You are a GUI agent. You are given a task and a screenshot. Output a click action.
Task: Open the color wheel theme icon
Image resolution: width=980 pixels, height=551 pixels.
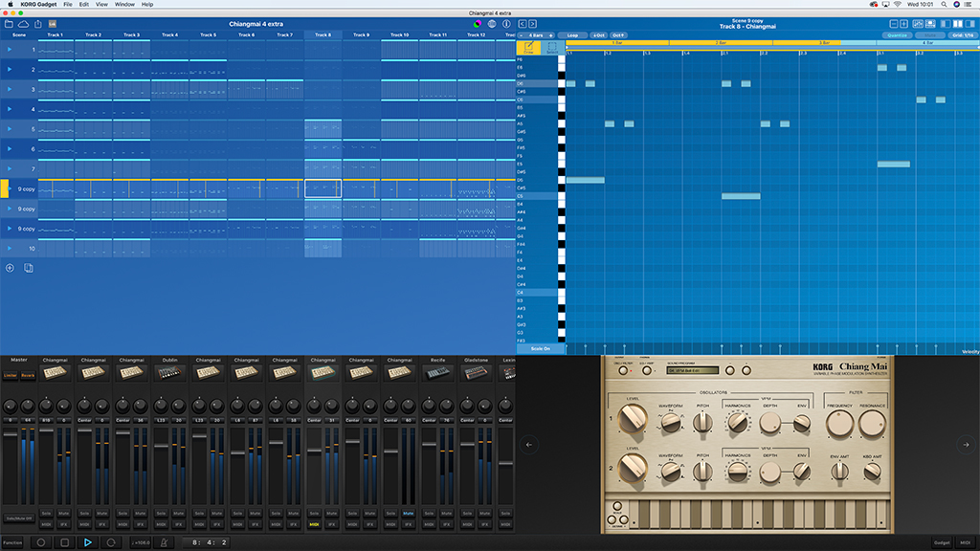[x=478, y=24]
